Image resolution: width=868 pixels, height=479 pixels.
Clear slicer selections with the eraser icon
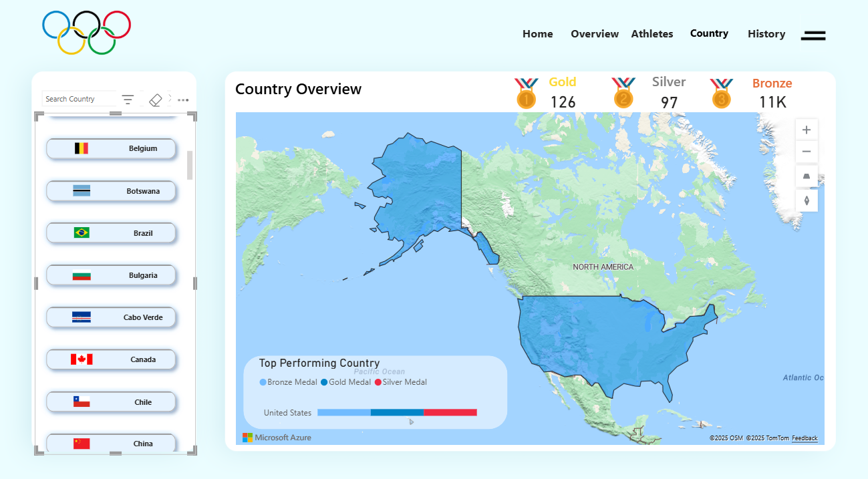(155, 100)
